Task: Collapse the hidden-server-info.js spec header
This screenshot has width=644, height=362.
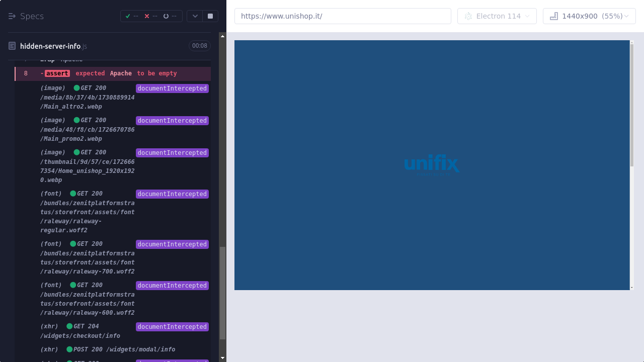Action: point(50,46)
